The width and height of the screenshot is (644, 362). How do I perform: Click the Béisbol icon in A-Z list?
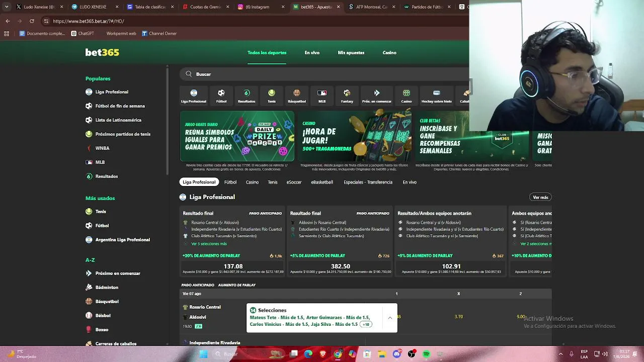pos(89,316)
